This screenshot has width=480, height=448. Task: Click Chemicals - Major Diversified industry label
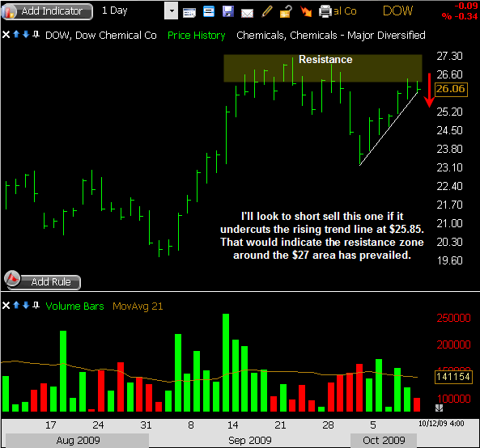point(358,36)
